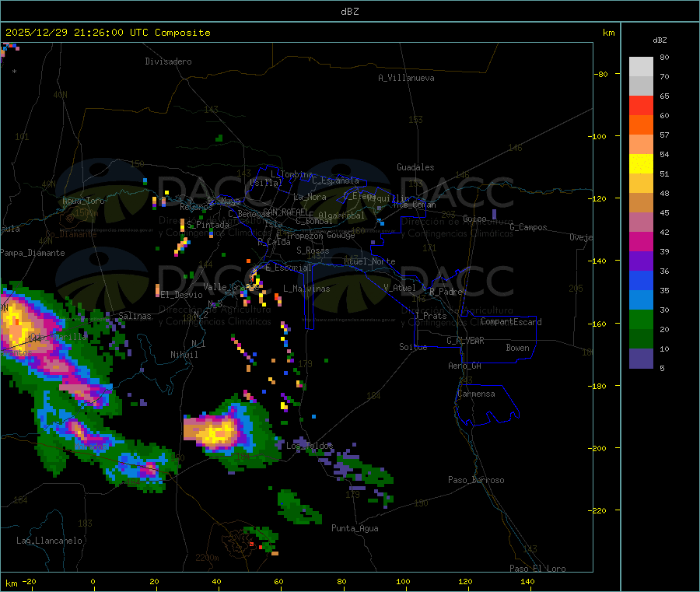Click the Atuel_Norte map label
700x592 pixels.
(369, 261)
